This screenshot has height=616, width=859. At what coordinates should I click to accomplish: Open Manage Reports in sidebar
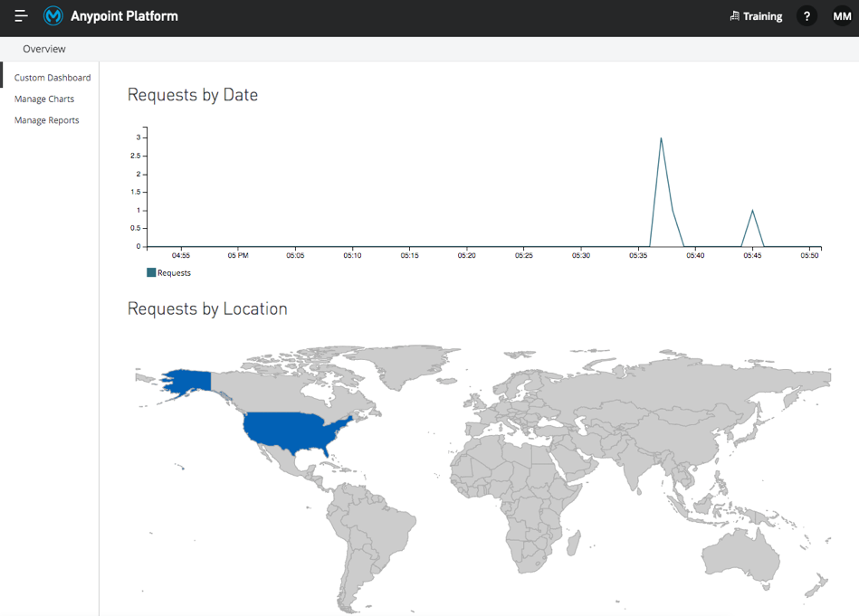point(46,120)
